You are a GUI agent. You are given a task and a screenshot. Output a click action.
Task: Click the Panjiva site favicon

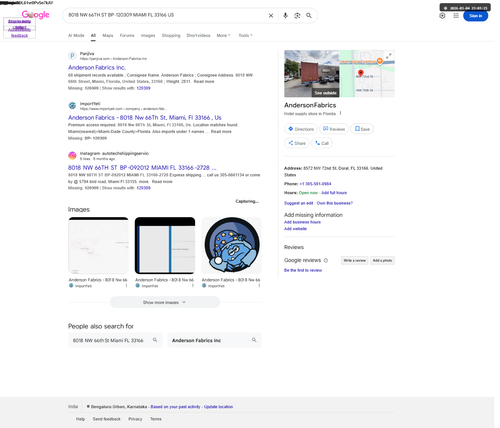72,55
